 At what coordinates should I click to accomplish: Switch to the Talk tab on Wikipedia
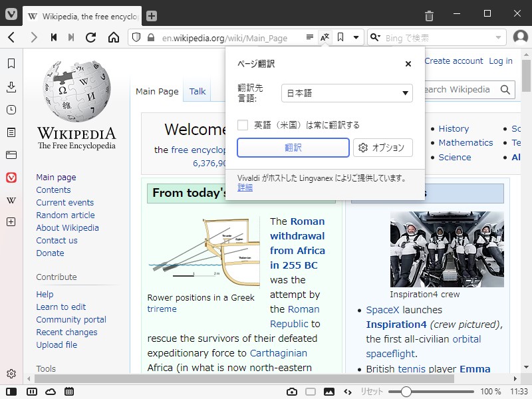pyautogui.click(x=197, y=91)
